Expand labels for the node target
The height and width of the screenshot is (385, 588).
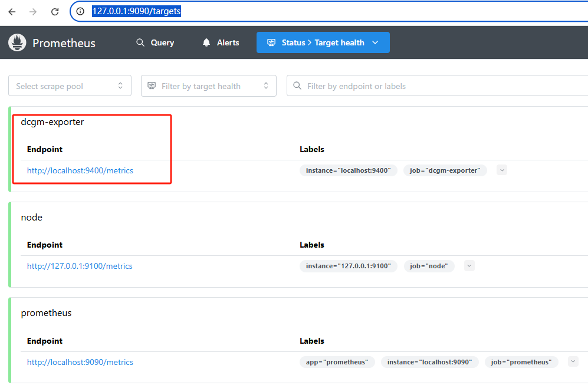(x=469, y=266)
